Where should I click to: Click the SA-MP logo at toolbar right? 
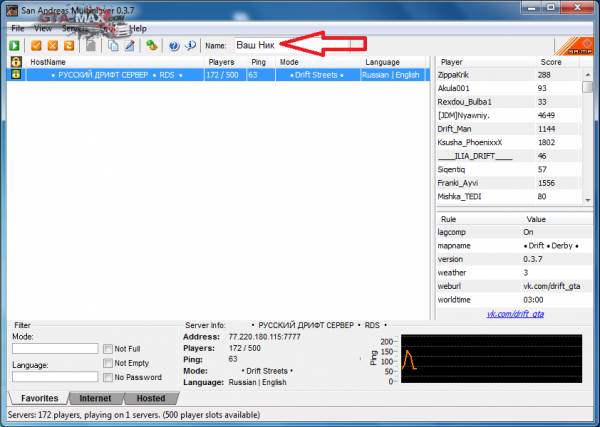[x=573, y=46]
